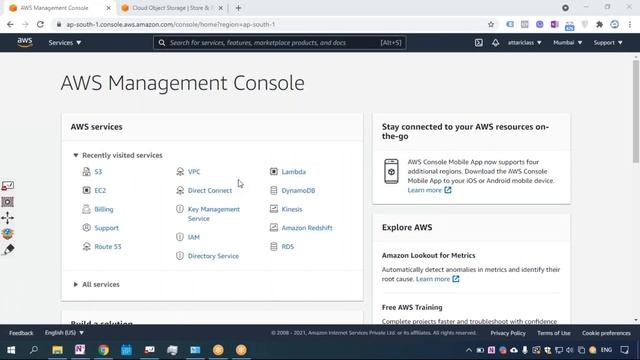Click the Feedback button in the footer

point(21,333)
